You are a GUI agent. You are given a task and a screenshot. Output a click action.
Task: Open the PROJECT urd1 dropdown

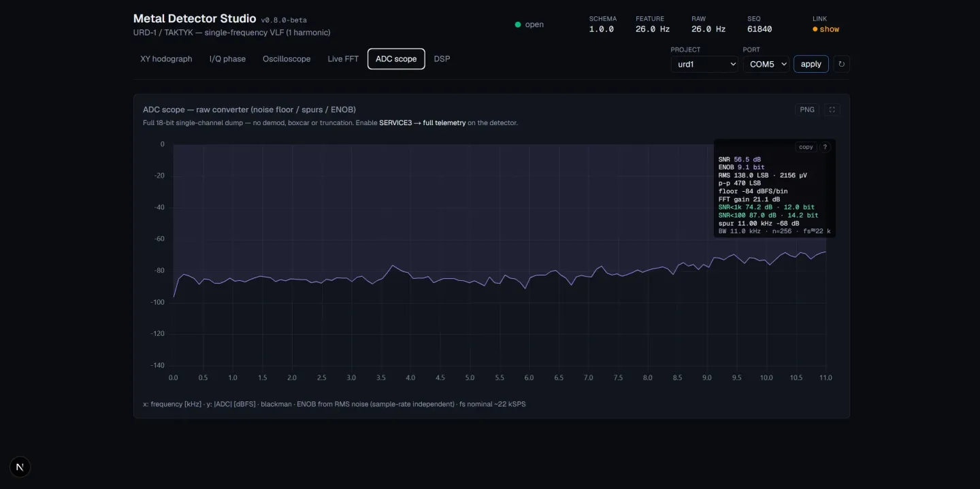(x=704, y=64)
